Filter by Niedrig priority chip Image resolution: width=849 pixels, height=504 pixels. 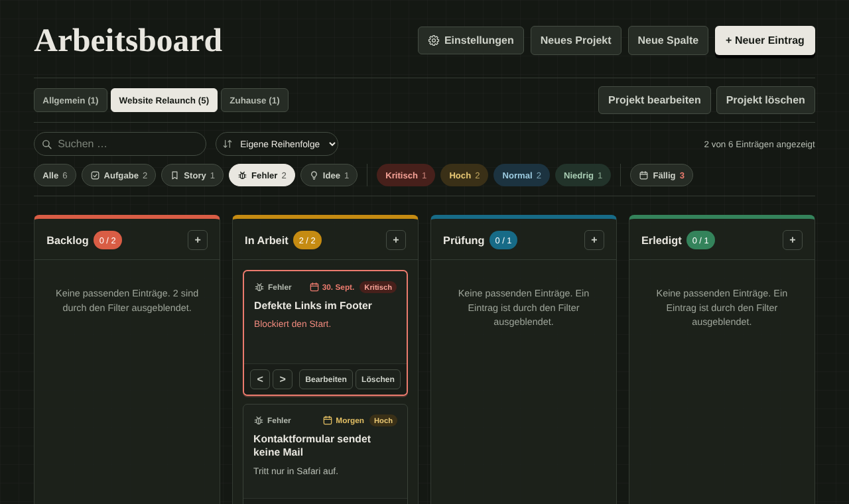coord(583,175)
